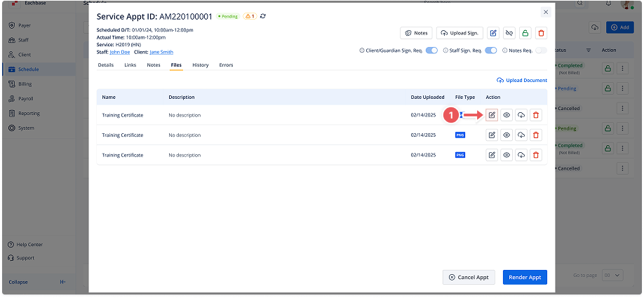Delete the appointment with header trash icon
The image size is (644, 298).
coord(542,33)
